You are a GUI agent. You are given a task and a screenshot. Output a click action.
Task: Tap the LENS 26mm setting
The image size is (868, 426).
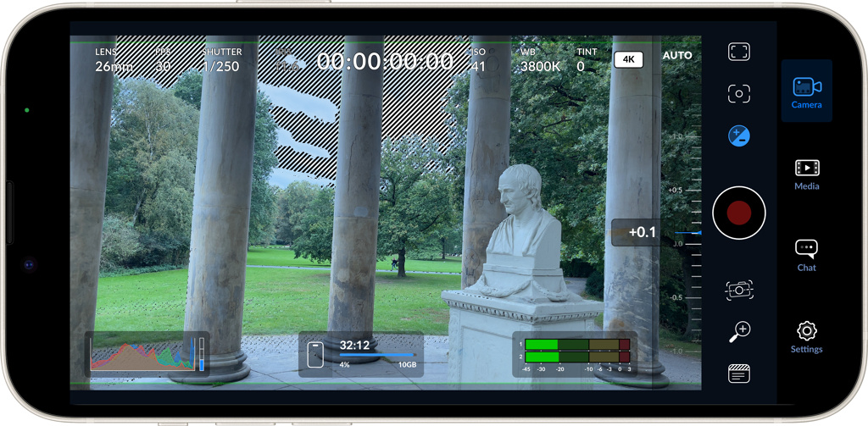[114, 60]
